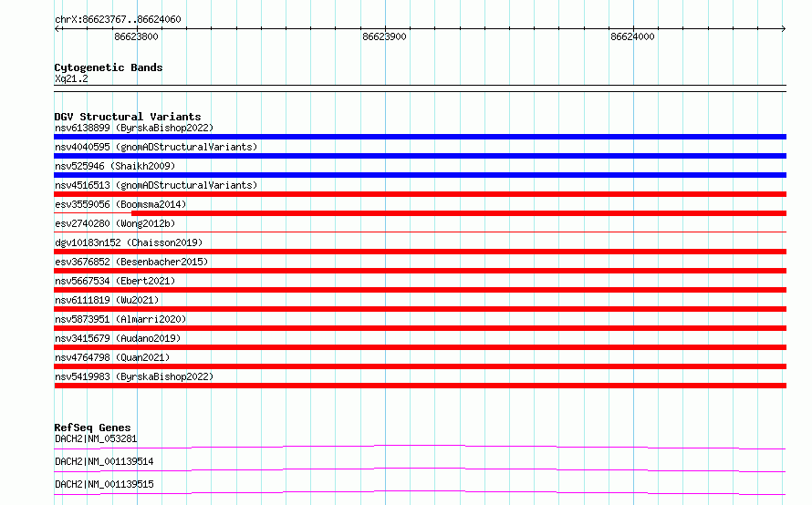Click the blue bar of nsv6138899

coord(420,137)
